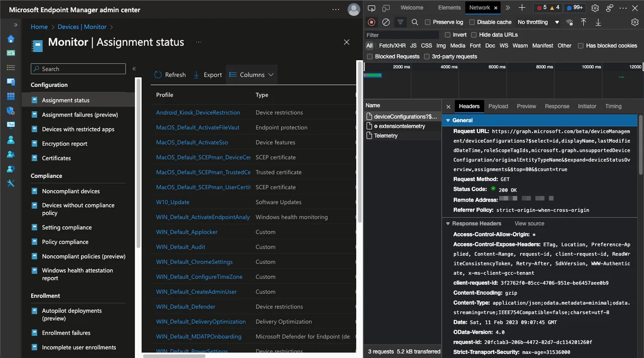Viewport: 644px width, 358px height.
Task: Open Tenant administration icon in left rail
Action: pyautogui.click(x=11, y=169)
